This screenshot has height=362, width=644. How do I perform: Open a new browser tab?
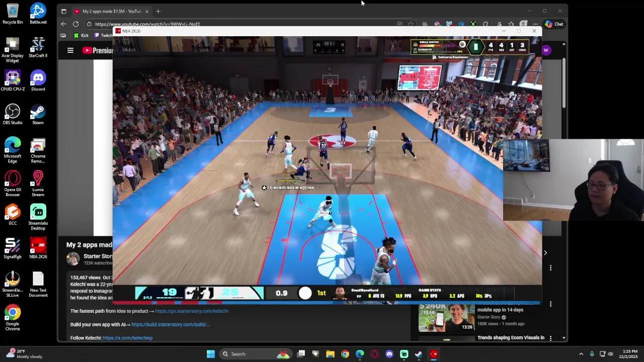[158, 11]
